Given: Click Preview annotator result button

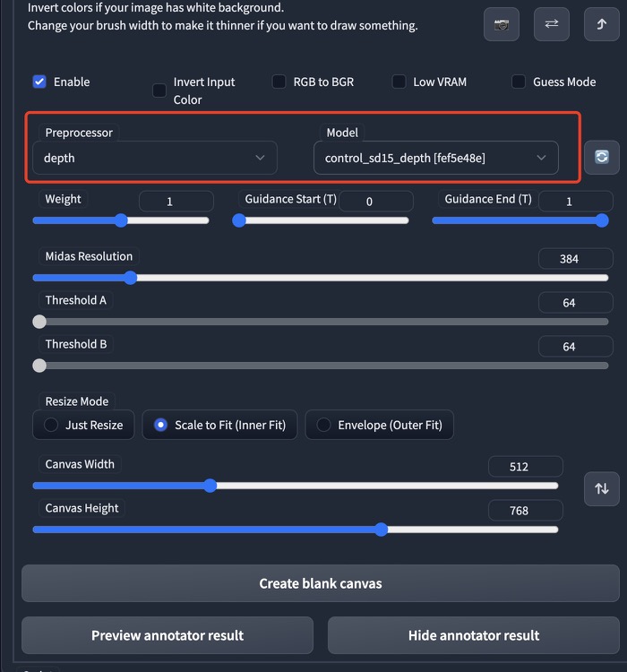Looking at the screenshot, I should [167, 635].
